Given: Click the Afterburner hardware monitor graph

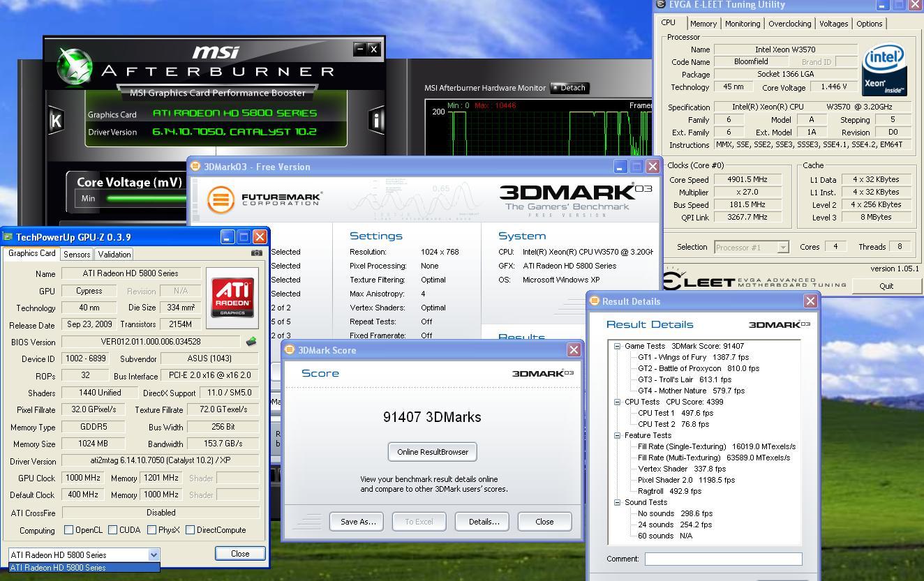Looking at the screenshot, I should coord(538,128).
